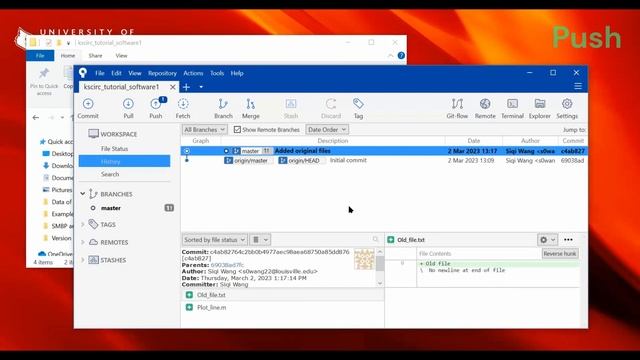Click Help icon in File Explorer window
Screen dimensions: 640x360
point(401,56)
